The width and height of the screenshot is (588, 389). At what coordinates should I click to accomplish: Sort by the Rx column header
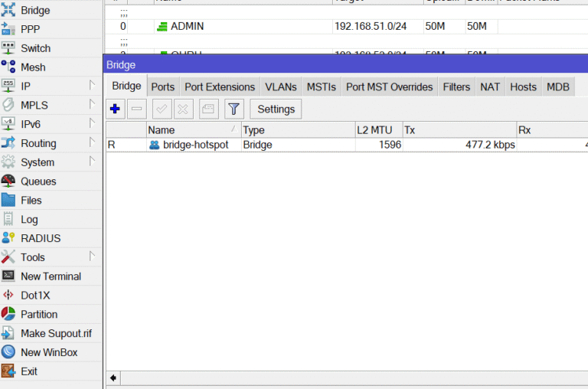[552, 130]
